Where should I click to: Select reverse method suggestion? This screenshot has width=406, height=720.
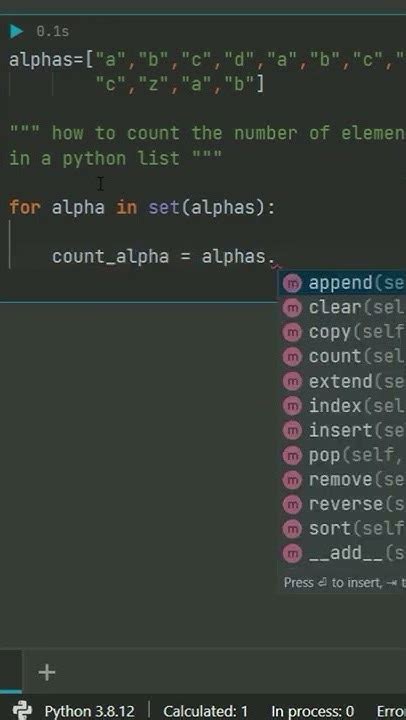(342, 505)
